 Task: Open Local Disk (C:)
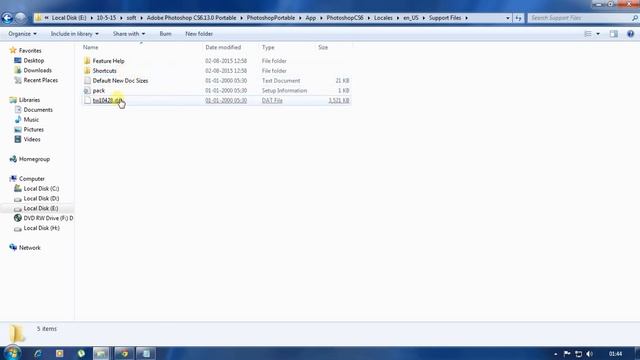coord(41,189)
